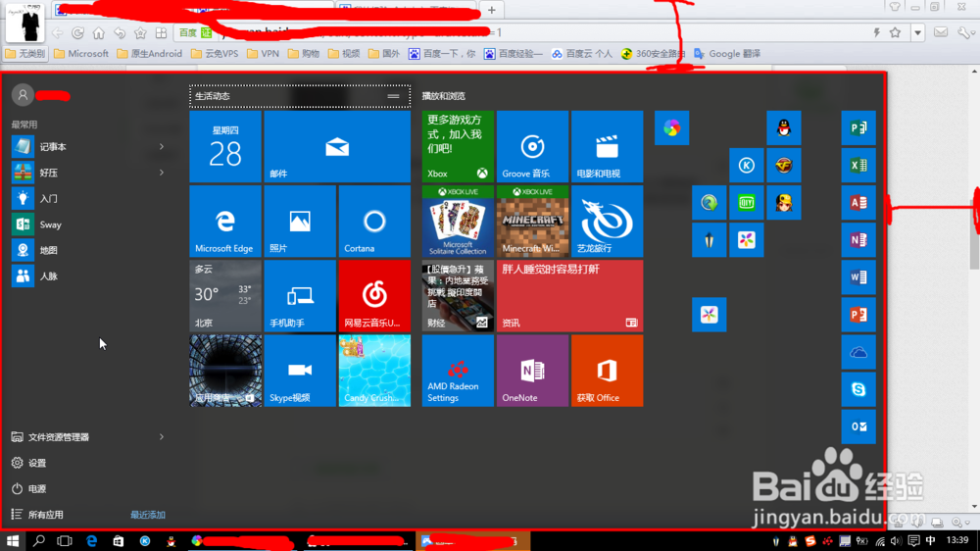Open the Skype tile in the right column
980x551 pixels.
[858, 389]
